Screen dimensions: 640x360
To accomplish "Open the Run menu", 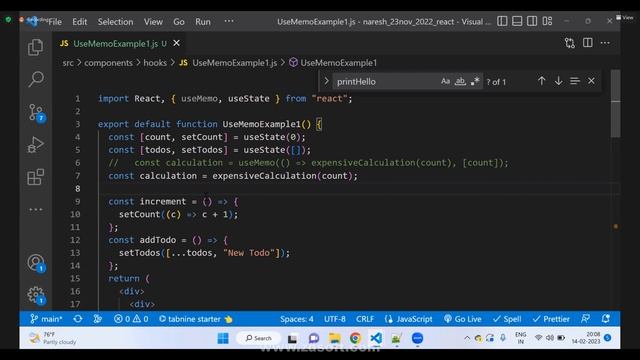I will 203,22.
